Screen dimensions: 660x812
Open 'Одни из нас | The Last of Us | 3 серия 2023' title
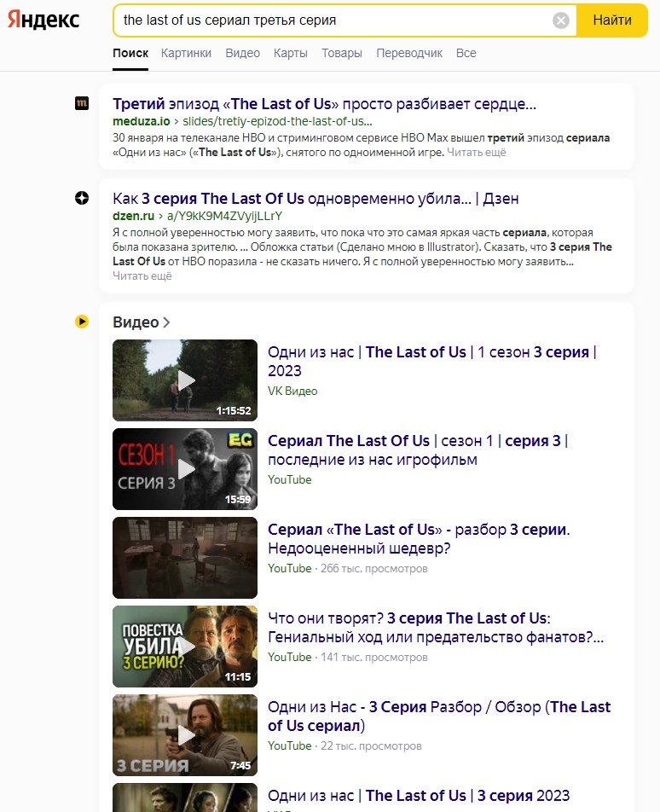pyautogui.click(x=419, y=796)
